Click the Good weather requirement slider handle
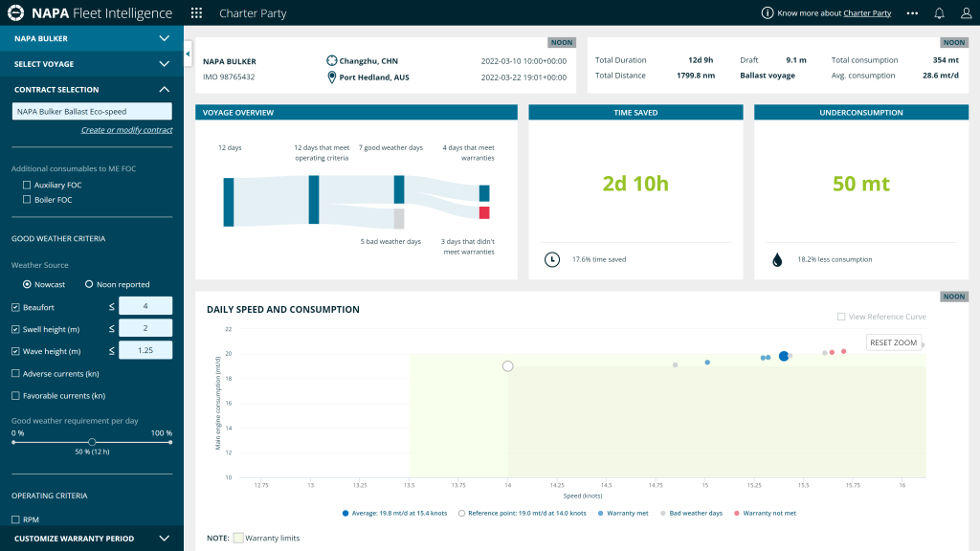This screenshot has width=980, height=551. point(92,442)
